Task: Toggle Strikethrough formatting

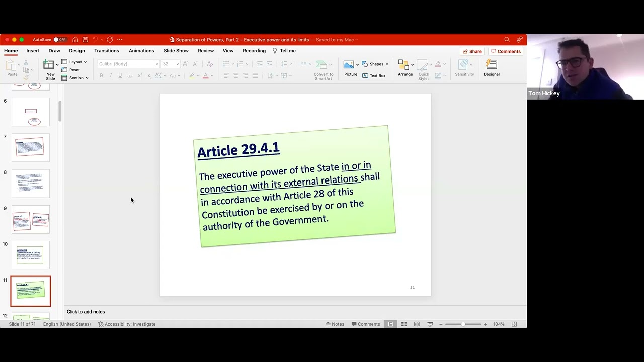Action: click(x=129, y=76)
